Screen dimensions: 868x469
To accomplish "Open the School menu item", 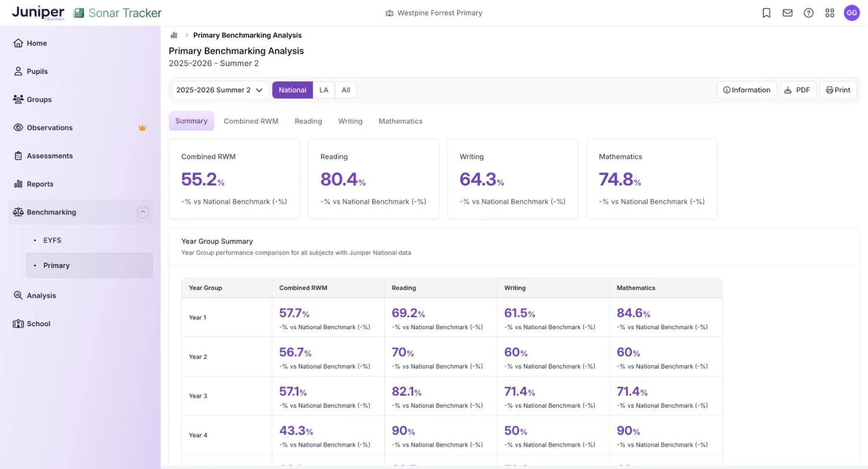I will (x=81, y=324).
